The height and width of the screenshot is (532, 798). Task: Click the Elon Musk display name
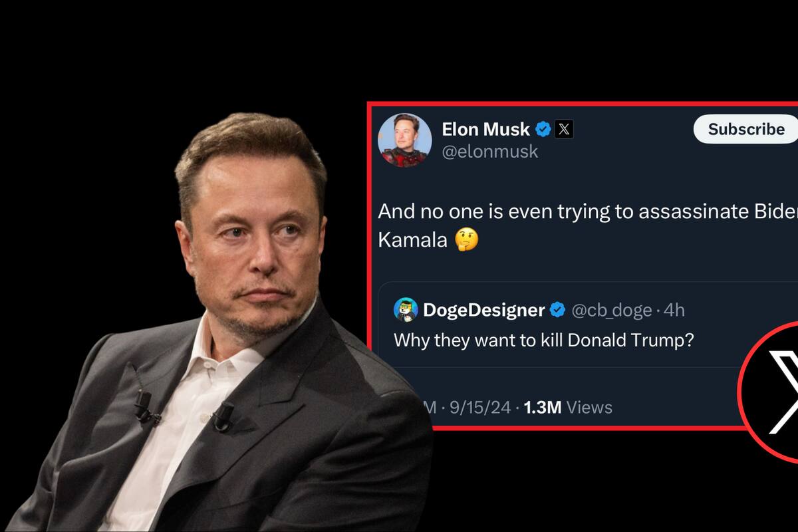[486, 130]
